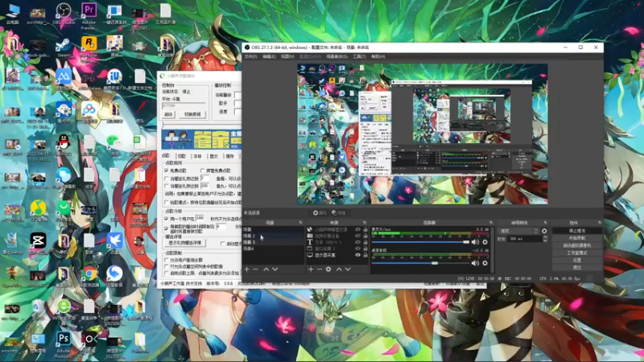Move the selected source up
The image size is (644, 362).
coord(339,269)
